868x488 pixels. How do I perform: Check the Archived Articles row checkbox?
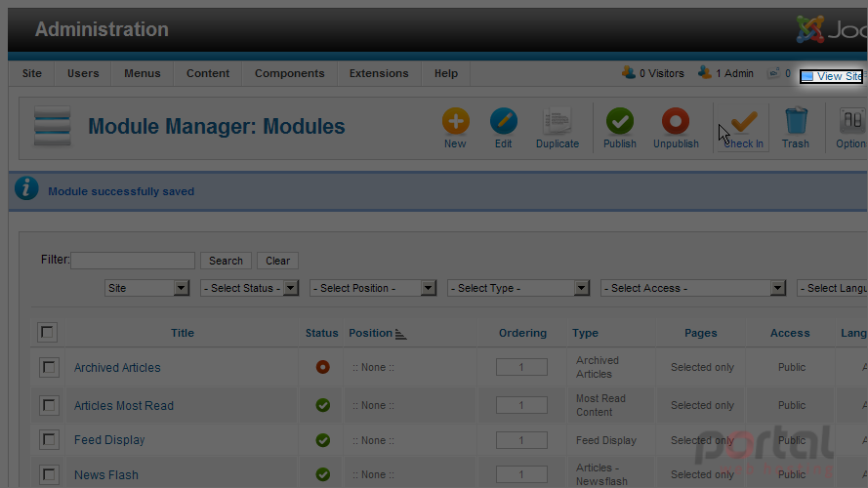[x=49, y=367]
